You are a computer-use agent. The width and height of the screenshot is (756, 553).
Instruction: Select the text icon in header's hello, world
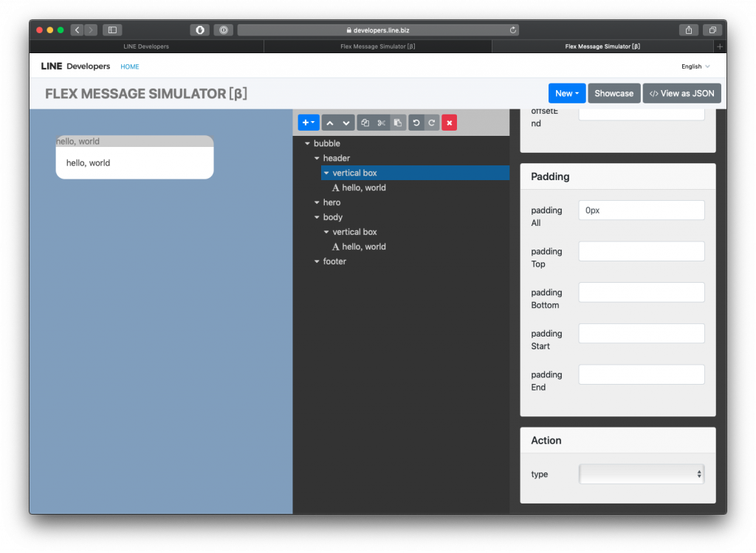tap(336, 188)
